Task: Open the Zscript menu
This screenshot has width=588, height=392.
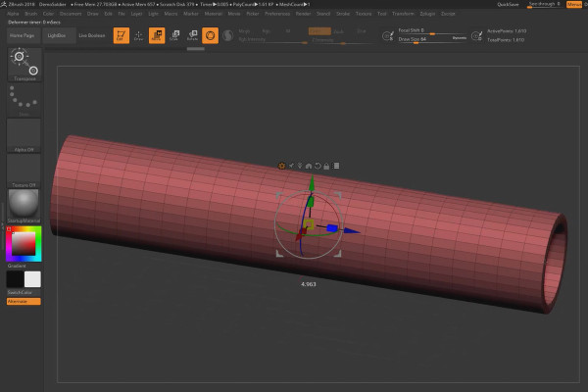Action: pyautogui.click(x=448, y=14)
